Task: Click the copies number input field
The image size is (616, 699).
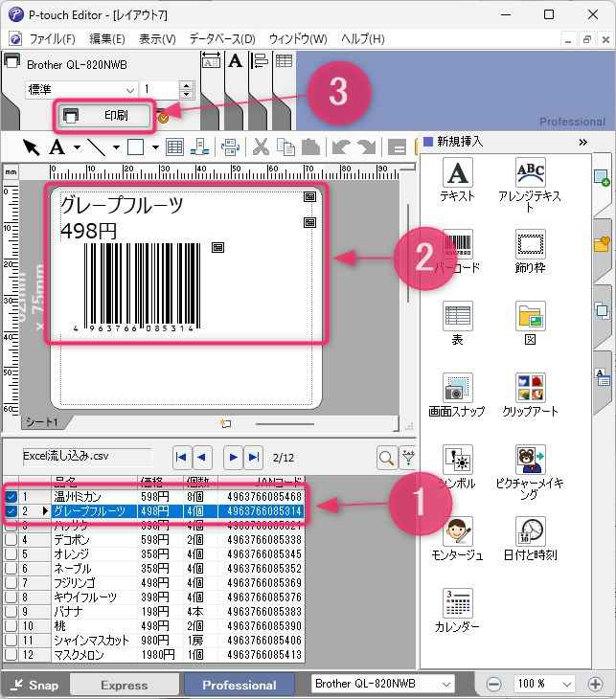Action: (x=161, y=90)
